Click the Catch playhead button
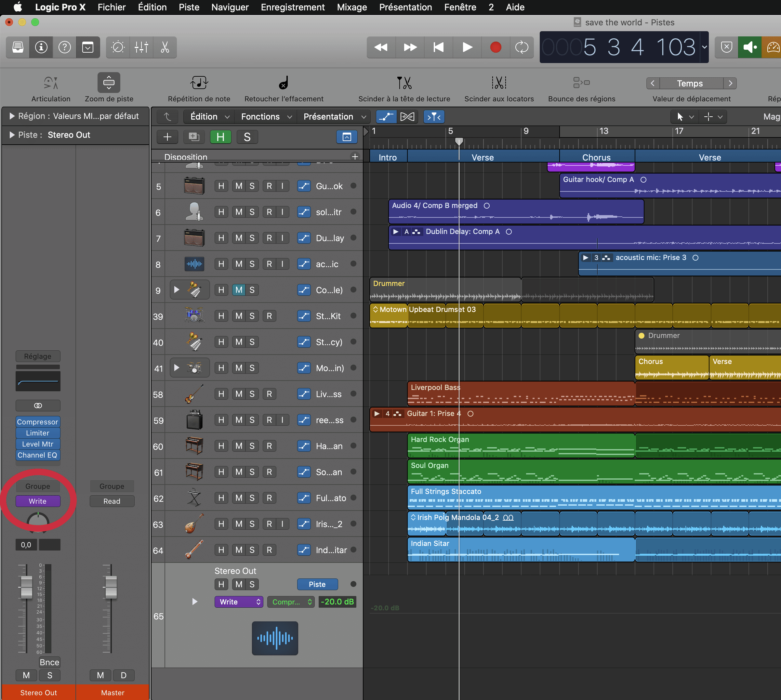This screenshot has width=781, height=700. click(x=434, y=117)
